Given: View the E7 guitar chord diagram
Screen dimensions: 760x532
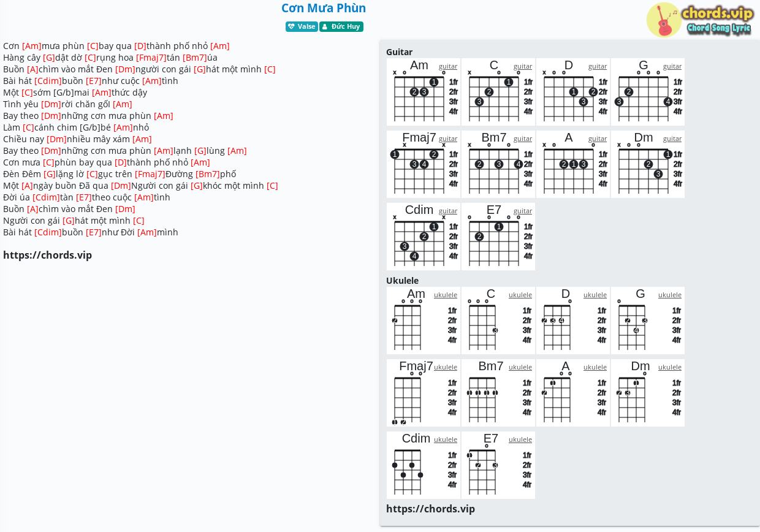Looking at the screenshot, I should click(x=498, y=237).
